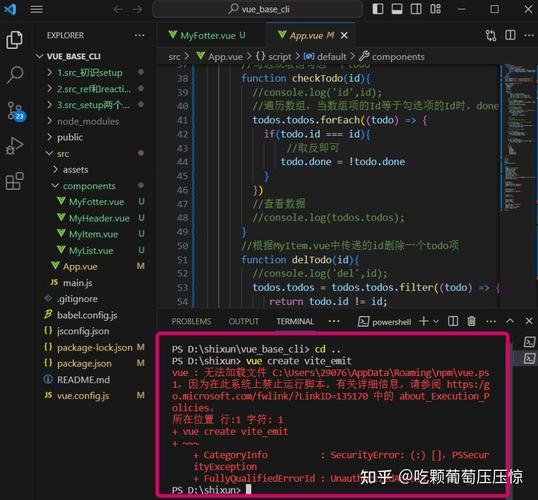Click the vue_base_cli command center search box

pos(257,9)
